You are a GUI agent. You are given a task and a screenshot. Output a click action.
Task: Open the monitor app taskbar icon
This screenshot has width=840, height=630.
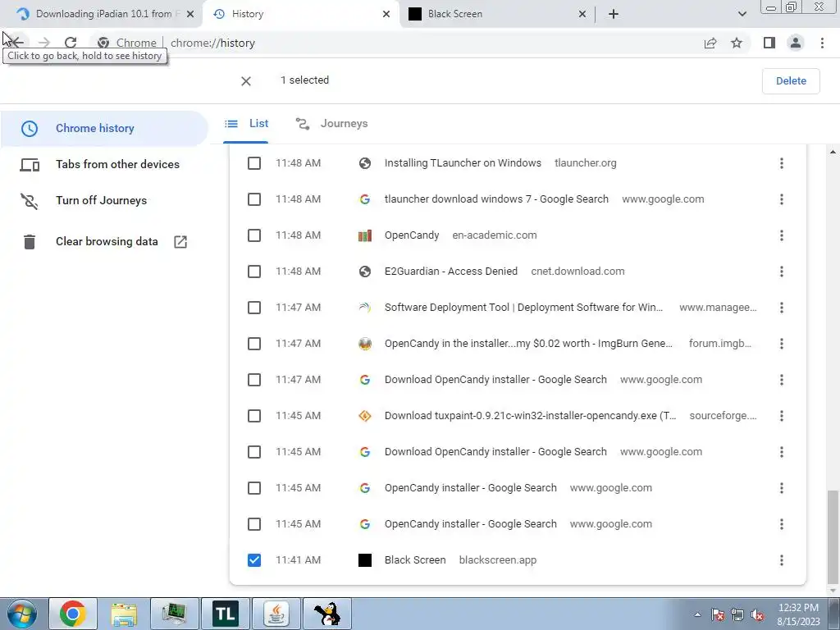tap(175, 614)
